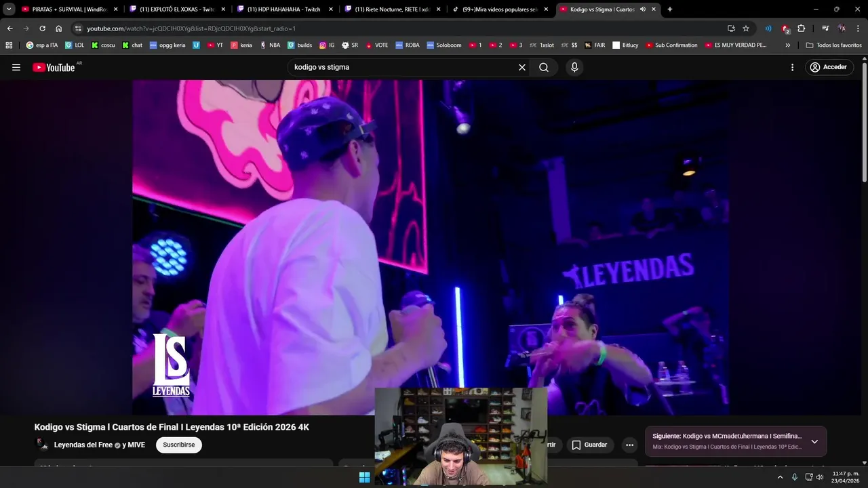Save the video with Guardar
This screenshot has width=868, height=488.
click(x=589, y=445)
